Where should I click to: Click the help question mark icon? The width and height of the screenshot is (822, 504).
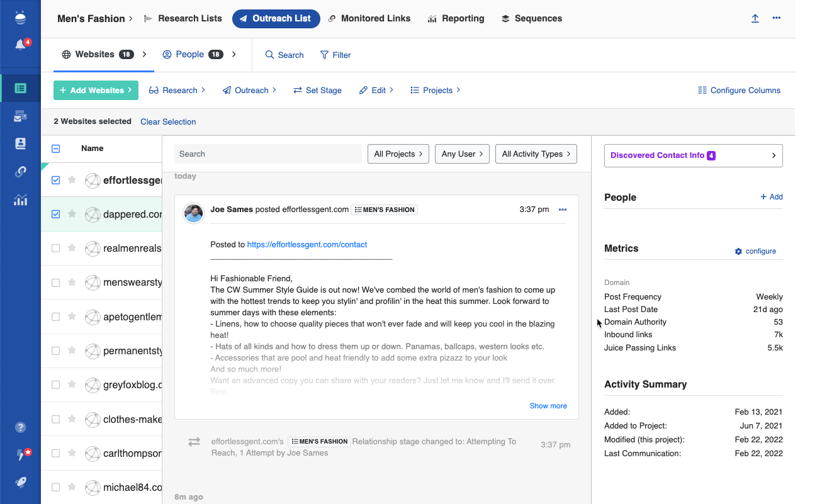point(20,427)
